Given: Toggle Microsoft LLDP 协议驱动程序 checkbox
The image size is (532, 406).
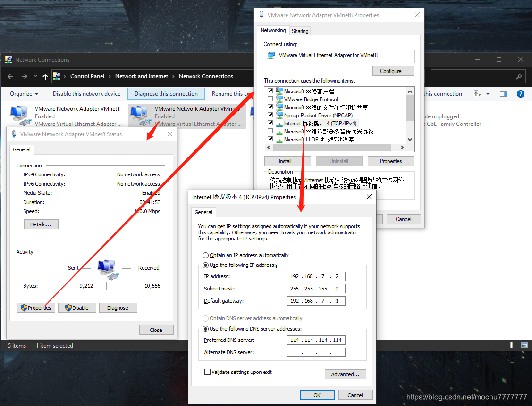Looking at the screenshot, I should tap(270, 139).
